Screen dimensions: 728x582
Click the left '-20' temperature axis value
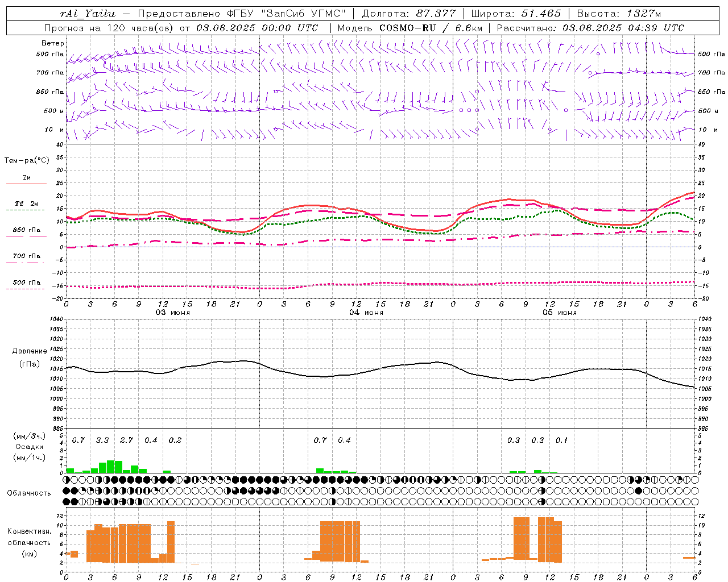point(57,298)
